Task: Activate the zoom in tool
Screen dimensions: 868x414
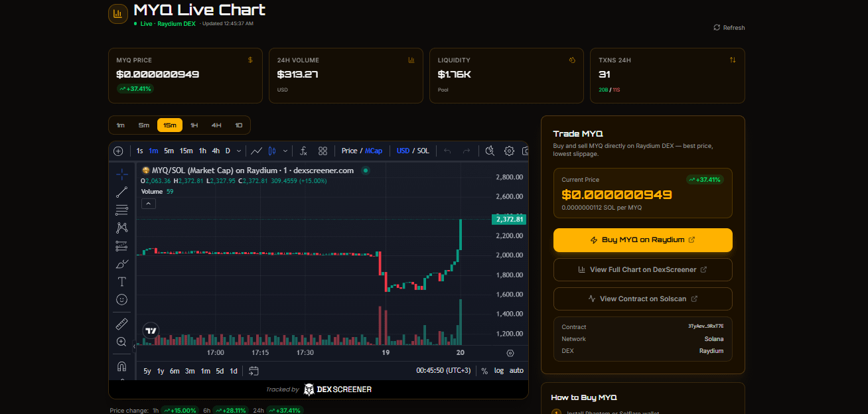Action: (122, 342)
